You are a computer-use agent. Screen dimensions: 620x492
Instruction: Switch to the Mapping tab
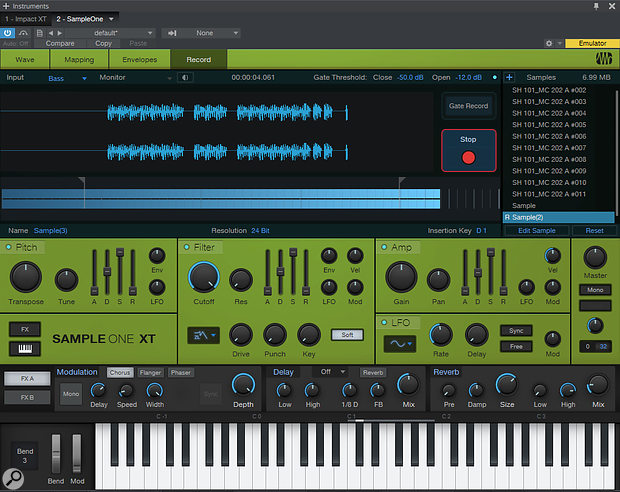coord(79,59)
